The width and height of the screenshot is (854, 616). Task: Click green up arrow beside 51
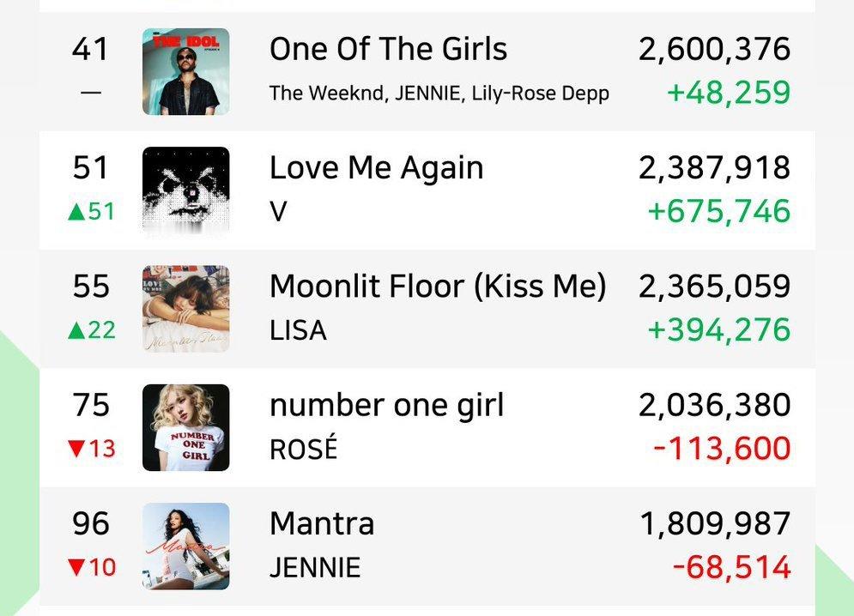coord(76,211)
